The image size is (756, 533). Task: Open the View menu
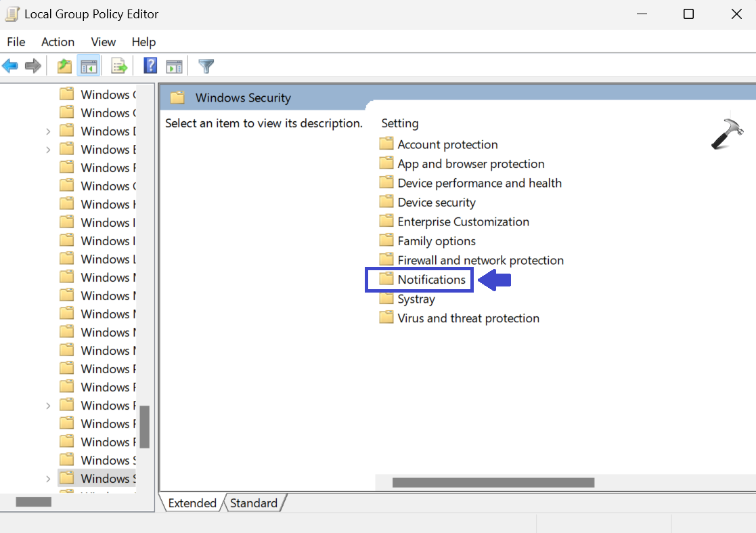[103, 42]
